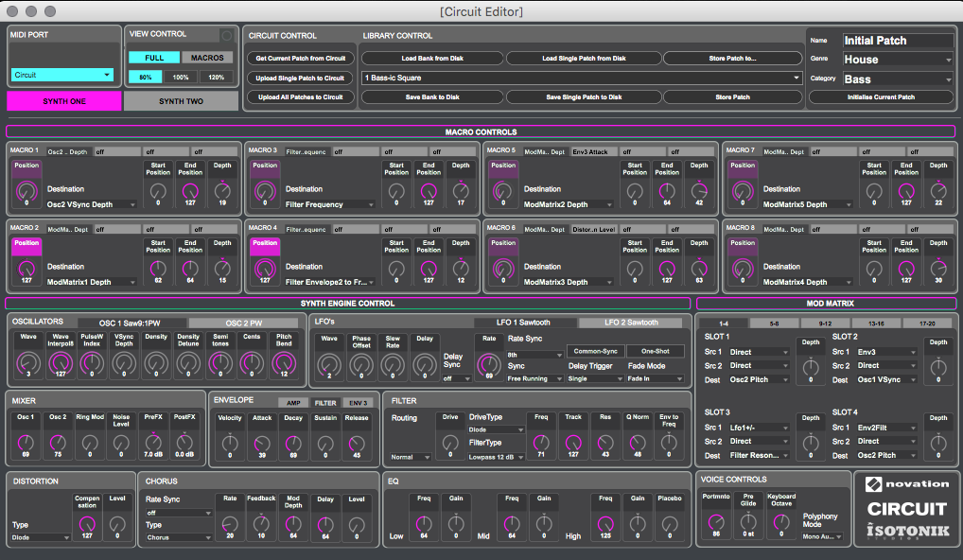Click Load Bank from Disk
963x560 pixels.
click(x=431, y=59)
